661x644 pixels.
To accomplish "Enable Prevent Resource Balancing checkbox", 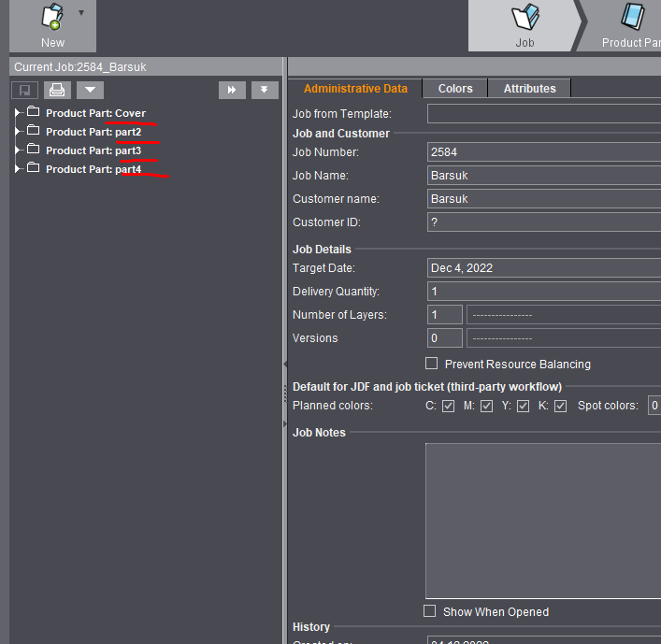I will tap(431, 364).
